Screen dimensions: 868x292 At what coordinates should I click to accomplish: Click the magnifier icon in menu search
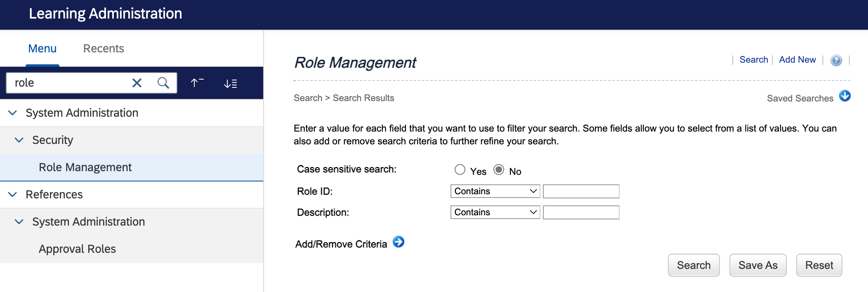point(163,83)
